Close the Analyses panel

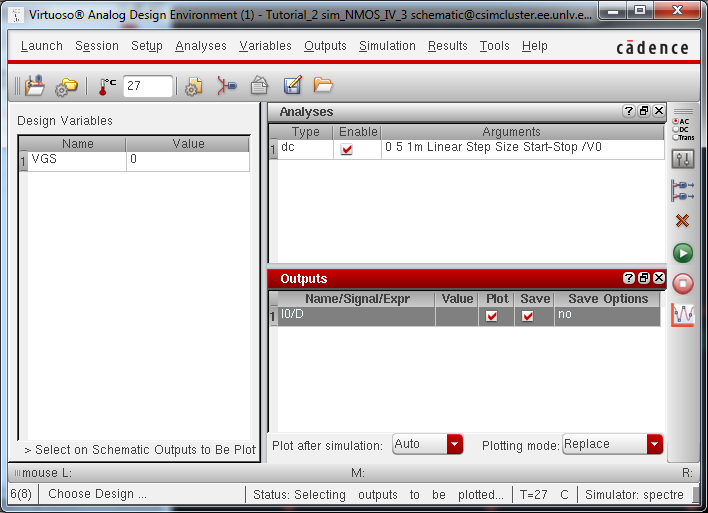click(659, 111)
